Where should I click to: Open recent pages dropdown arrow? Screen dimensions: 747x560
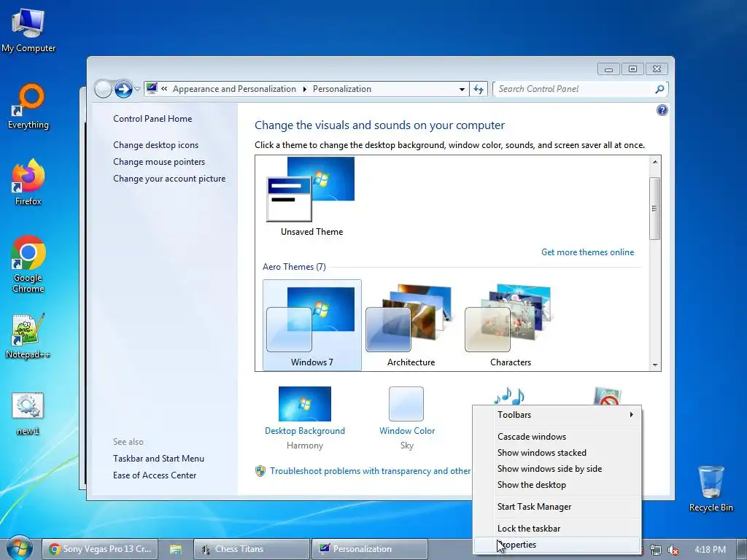click(138, 89)
